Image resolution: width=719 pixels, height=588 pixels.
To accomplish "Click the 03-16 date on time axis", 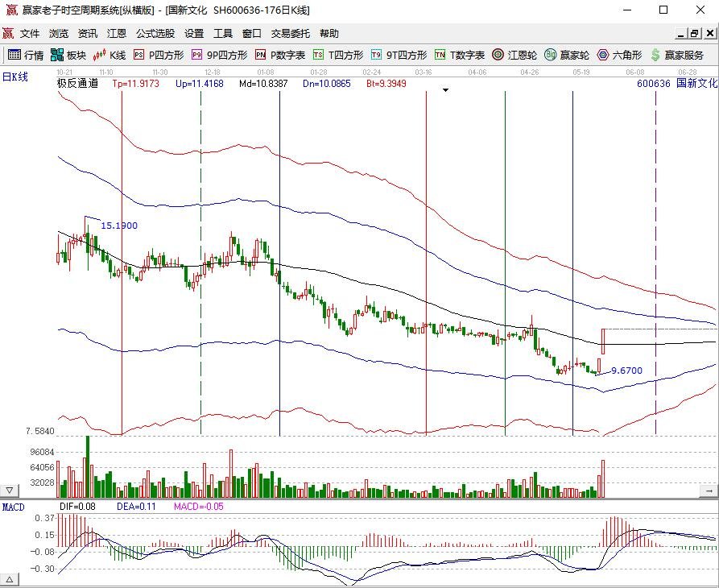I will [424, 72].
